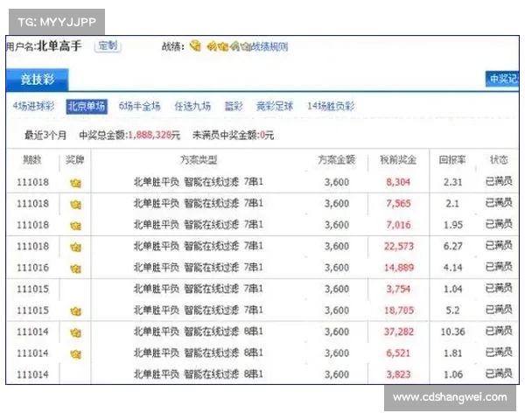Click the 回报率 column header

pyautogui.click(x=452, y=160)
